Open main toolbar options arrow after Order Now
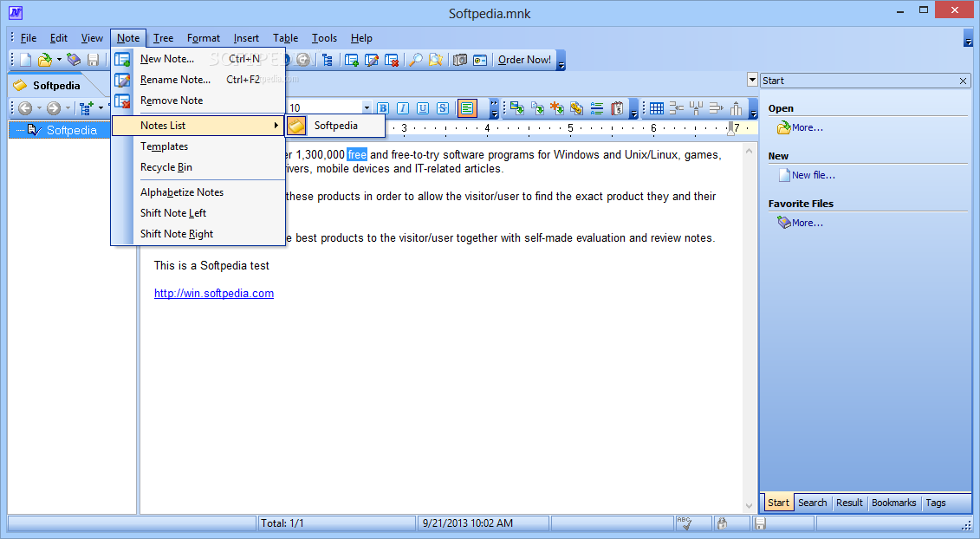Viewport: 980px width, 539px height. tap(561, 60)
